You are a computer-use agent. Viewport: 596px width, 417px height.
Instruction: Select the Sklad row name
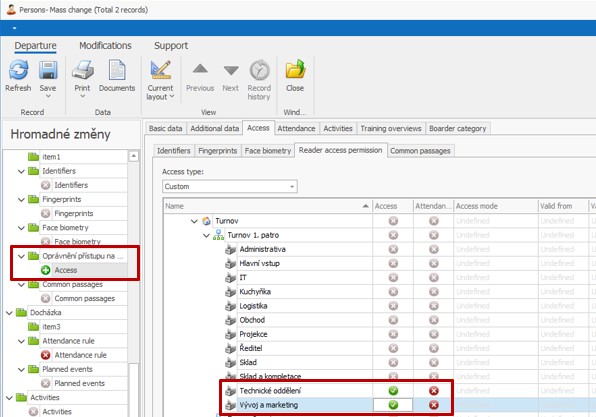click(x=248, y=362)
